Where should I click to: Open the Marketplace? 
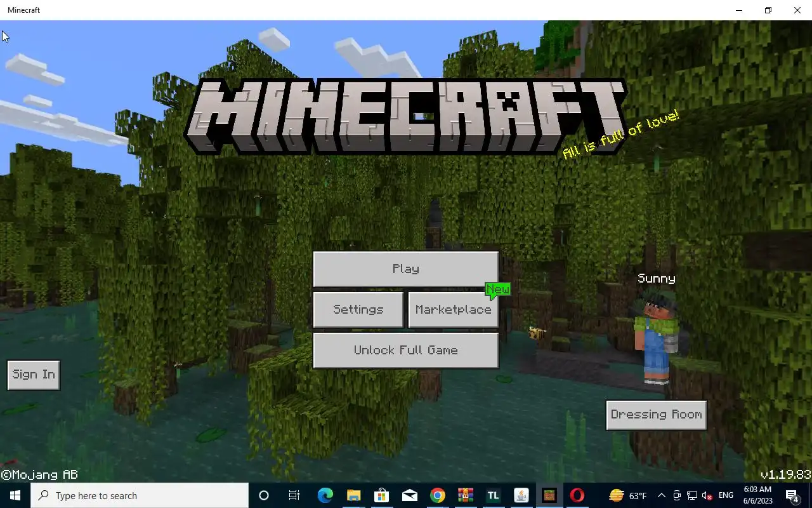click(x=453, y=310)
